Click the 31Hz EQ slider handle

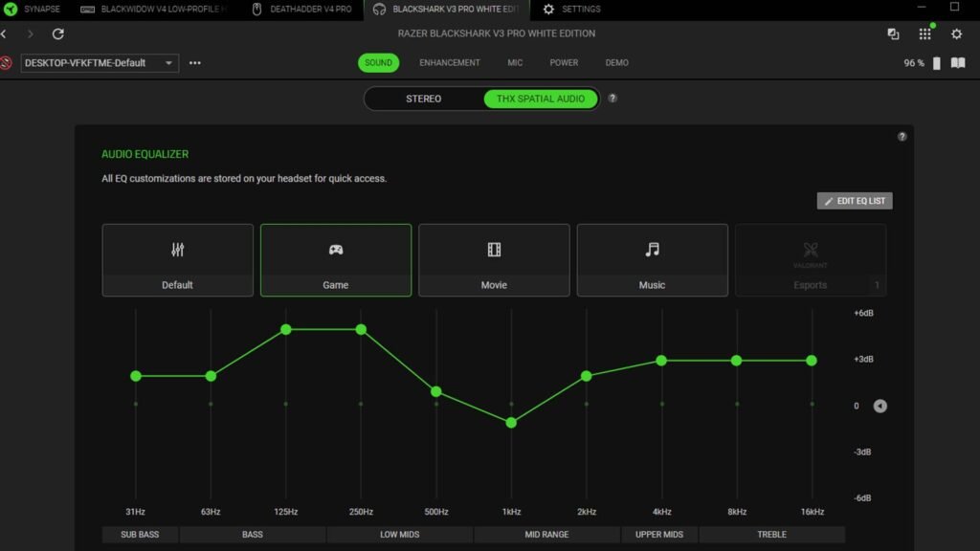[136, 376]
